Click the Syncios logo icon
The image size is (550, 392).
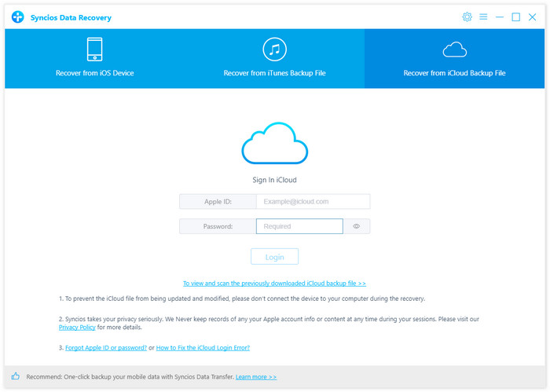17,17
